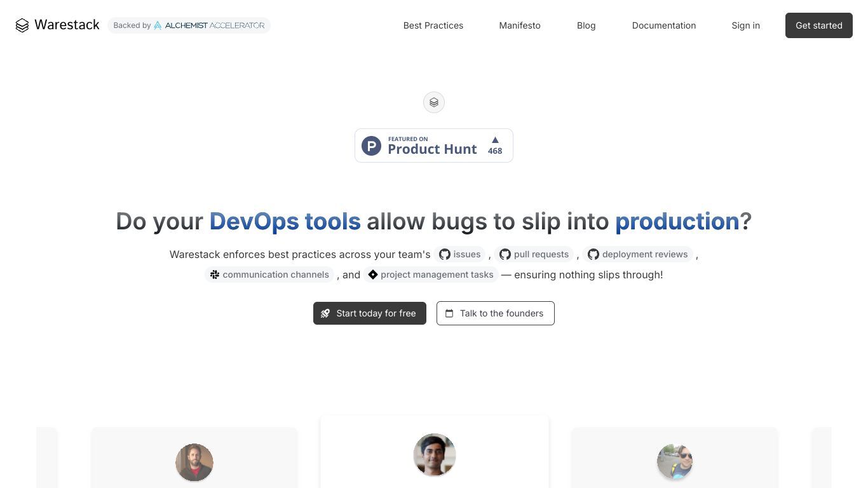Open the Featured on Product Hunt badge
Screen dimensions: 868x488
coord(434,146)
